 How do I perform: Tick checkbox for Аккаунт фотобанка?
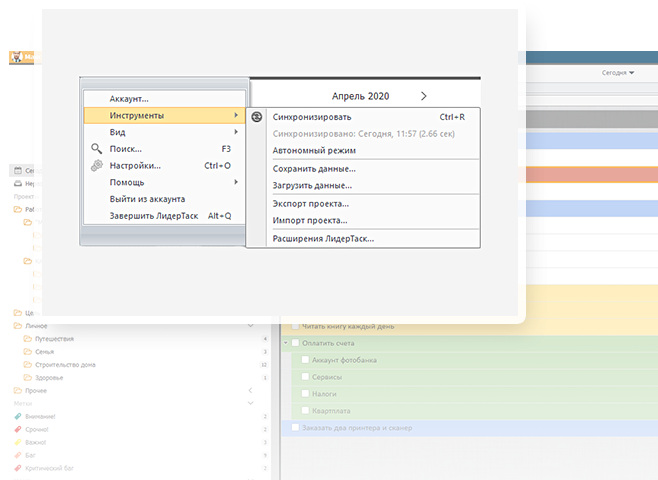click(x=306, y=360)
